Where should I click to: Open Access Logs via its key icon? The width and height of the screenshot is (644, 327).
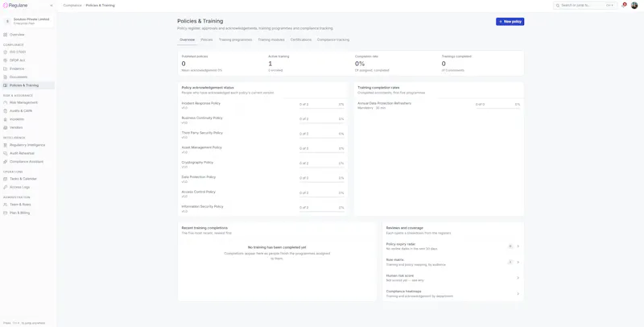coord(6,188)
